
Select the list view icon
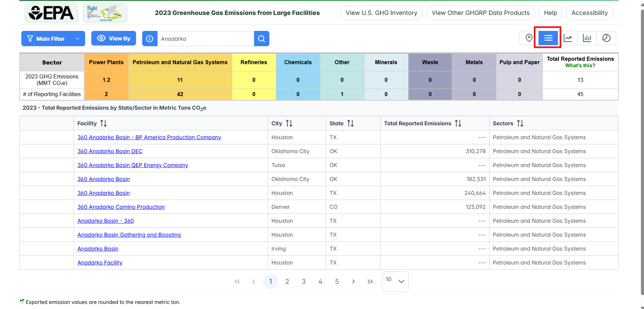click(548, 38)
